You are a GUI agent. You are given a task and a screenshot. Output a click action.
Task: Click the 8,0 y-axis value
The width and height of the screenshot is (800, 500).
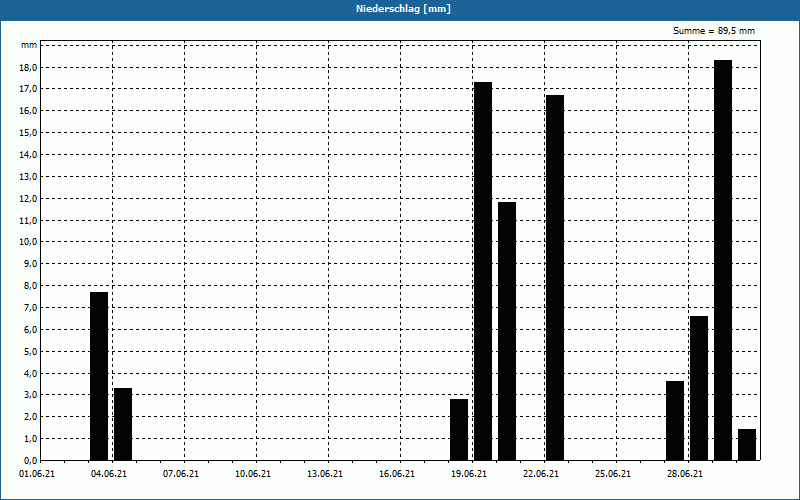(x=30, y=286)
